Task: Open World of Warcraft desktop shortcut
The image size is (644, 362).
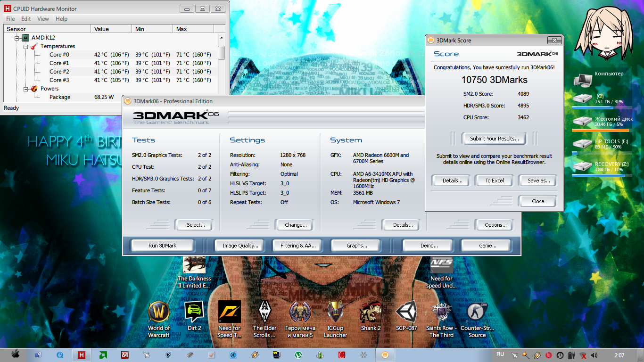Action: pyautogui.click(x=159, y=319)
